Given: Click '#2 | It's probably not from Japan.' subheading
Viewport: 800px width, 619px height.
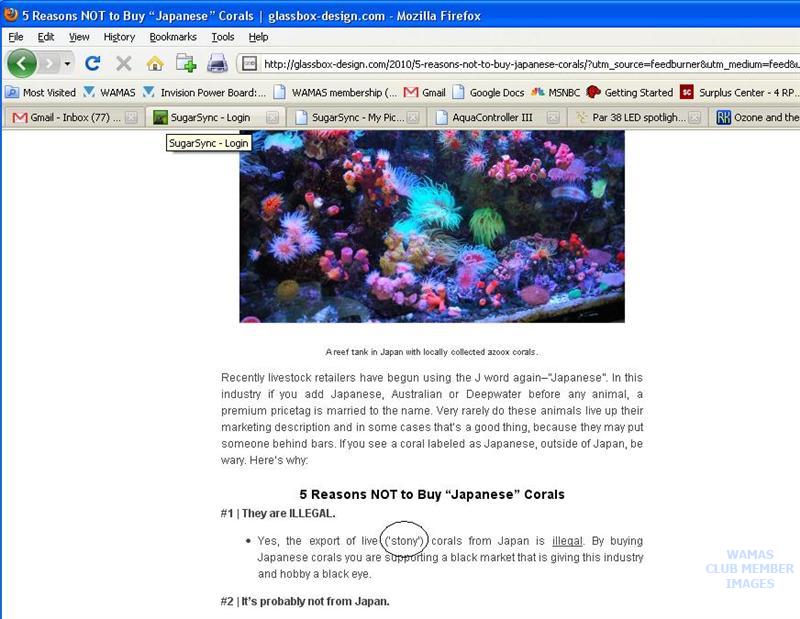Looking at the screenshot, I should (x=305, y=601).
